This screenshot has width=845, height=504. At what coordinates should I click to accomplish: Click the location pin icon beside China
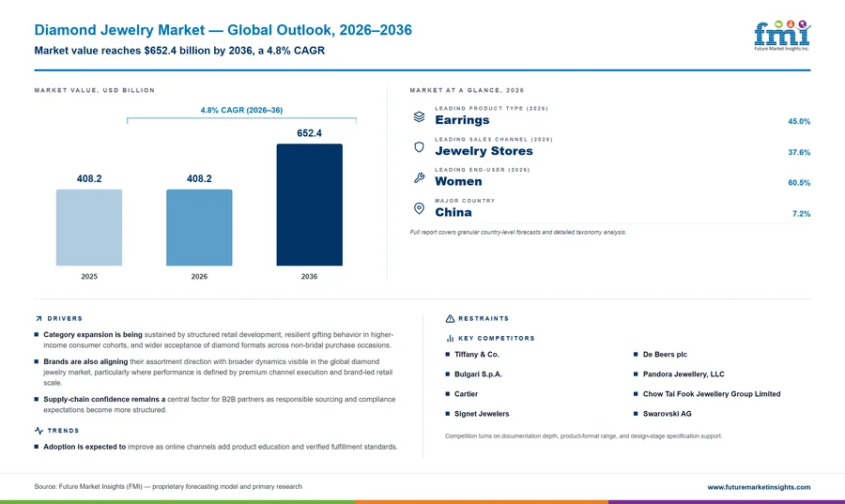[420, 208]
